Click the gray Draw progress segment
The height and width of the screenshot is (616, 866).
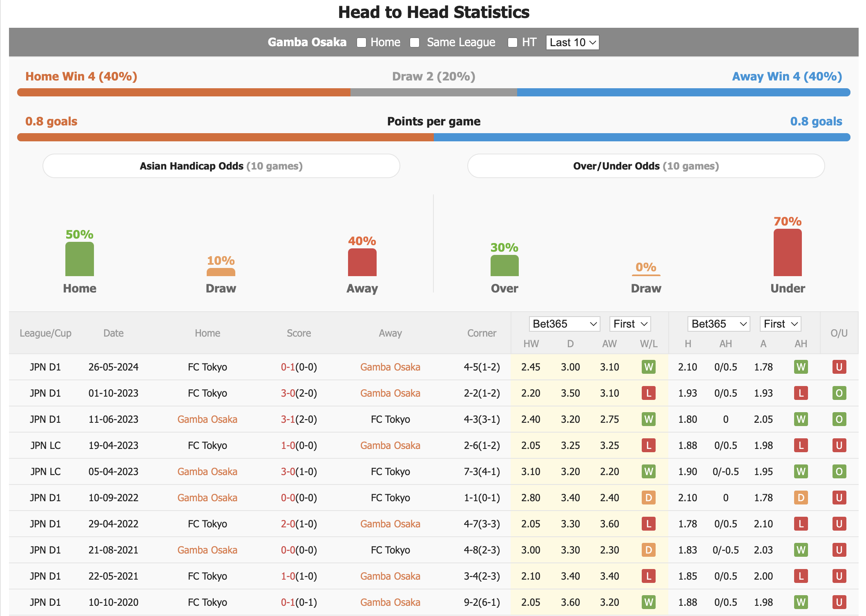434,92
